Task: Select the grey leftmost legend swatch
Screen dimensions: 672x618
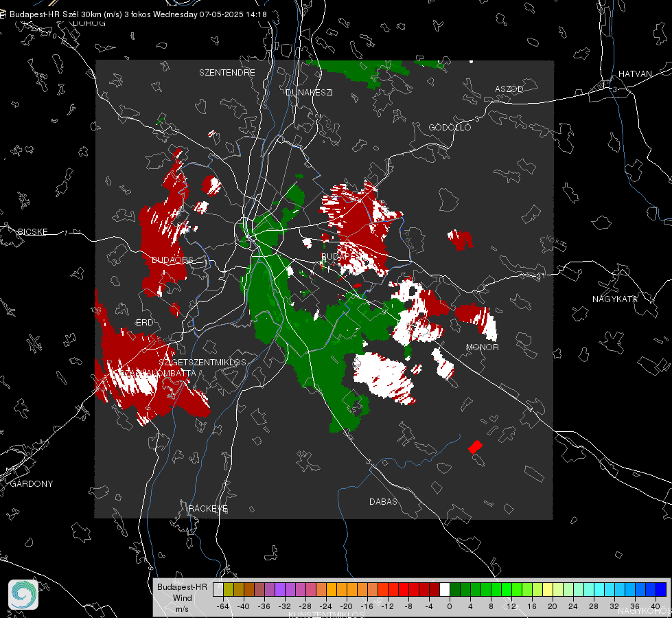Action: tap(218, 590)
